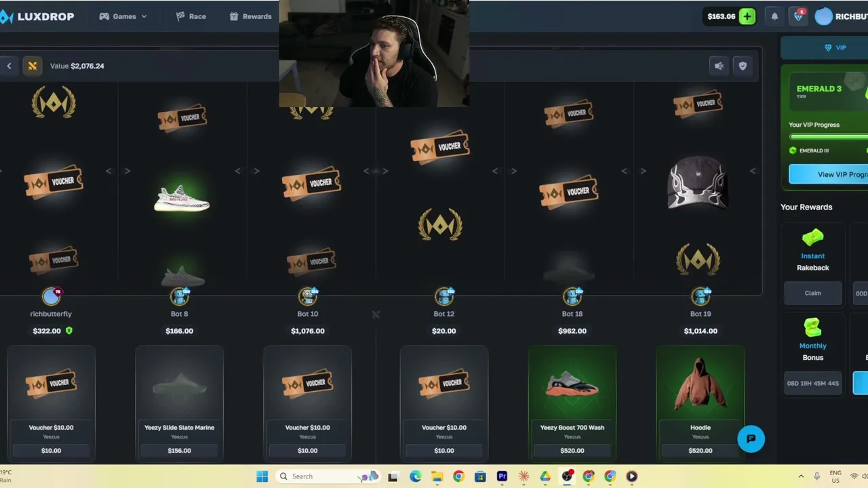This screenshot has width=868, height=488.
Task: Open Adobe Premiere Pro from the taskbar
Action: pos(502,476)
